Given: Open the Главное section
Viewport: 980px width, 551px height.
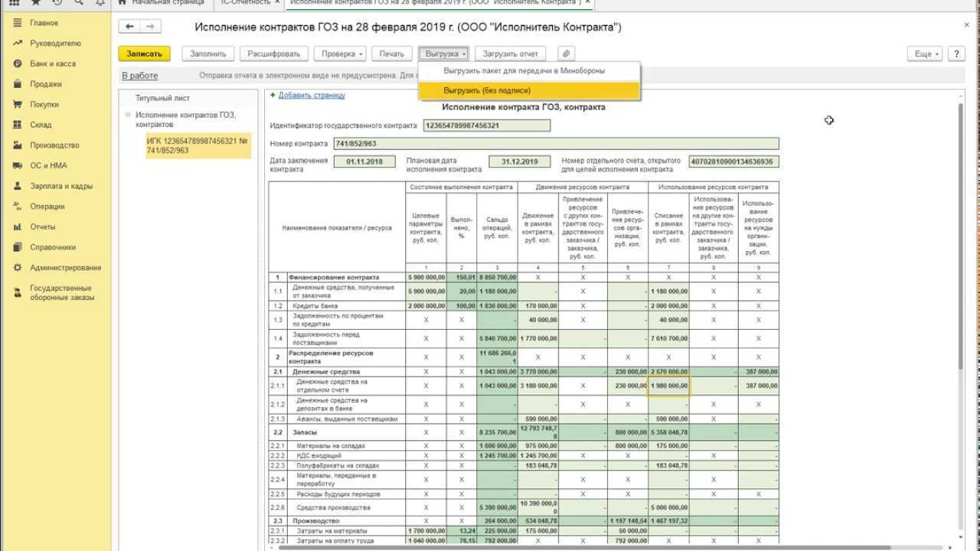Looking at the screenshot, I should click(44, 23).
